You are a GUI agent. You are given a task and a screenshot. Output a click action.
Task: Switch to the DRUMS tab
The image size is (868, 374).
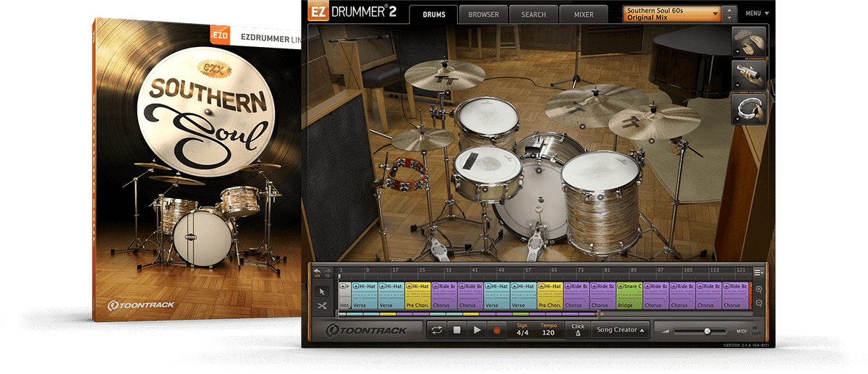pos(433,14)
